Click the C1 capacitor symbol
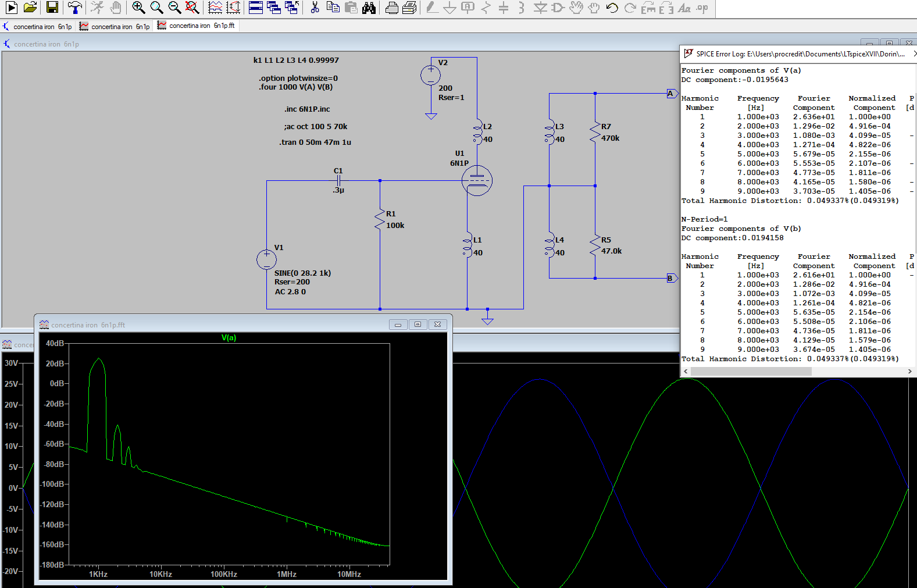This screenshot has width=917, height=588. (338, 181)
